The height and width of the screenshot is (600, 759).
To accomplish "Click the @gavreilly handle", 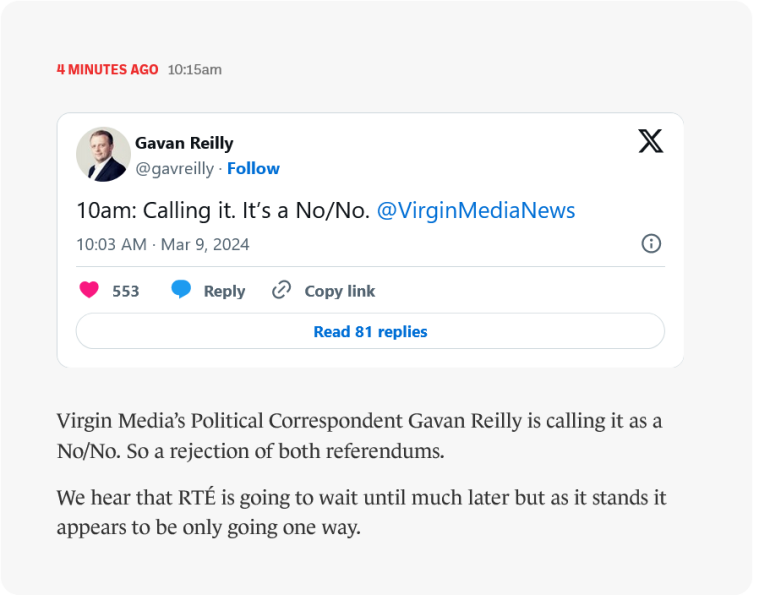I will (174, 168).
